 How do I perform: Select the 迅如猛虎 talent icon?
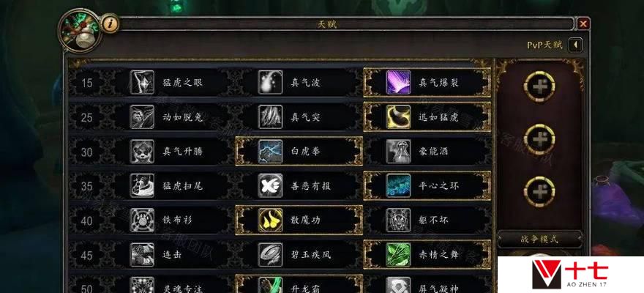tap(398, 117)
